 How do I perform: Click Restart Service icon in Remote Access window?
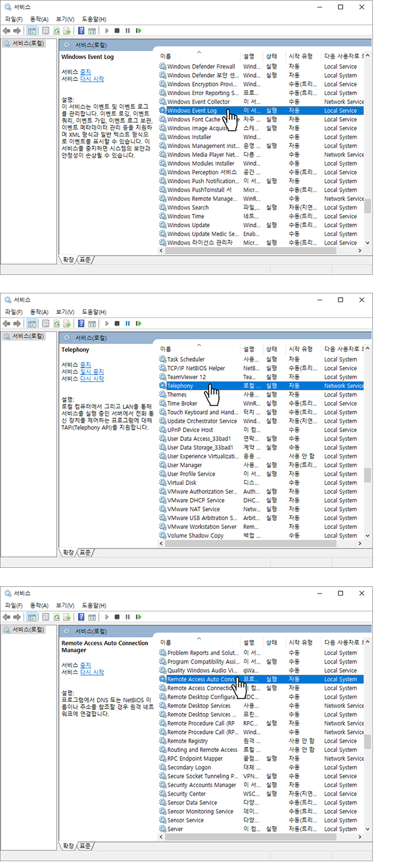tap(138, 617)
